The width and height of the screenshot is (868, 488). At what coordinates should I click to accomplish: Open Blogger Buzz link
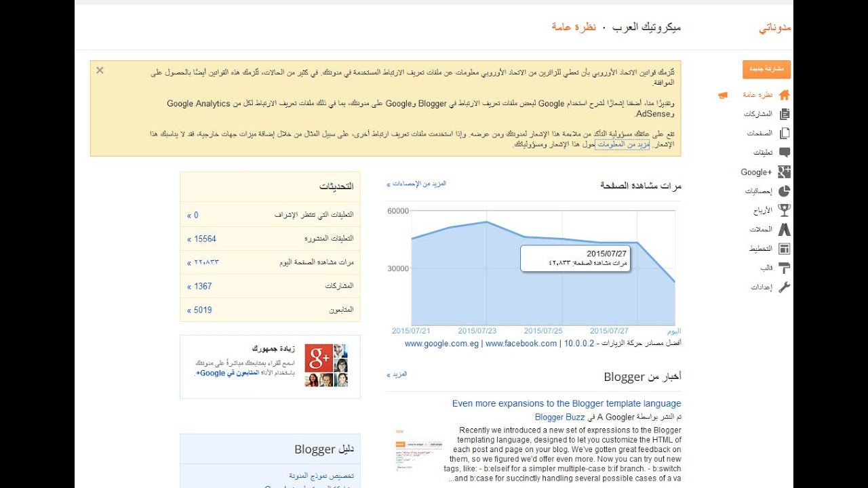coord(559,417)
